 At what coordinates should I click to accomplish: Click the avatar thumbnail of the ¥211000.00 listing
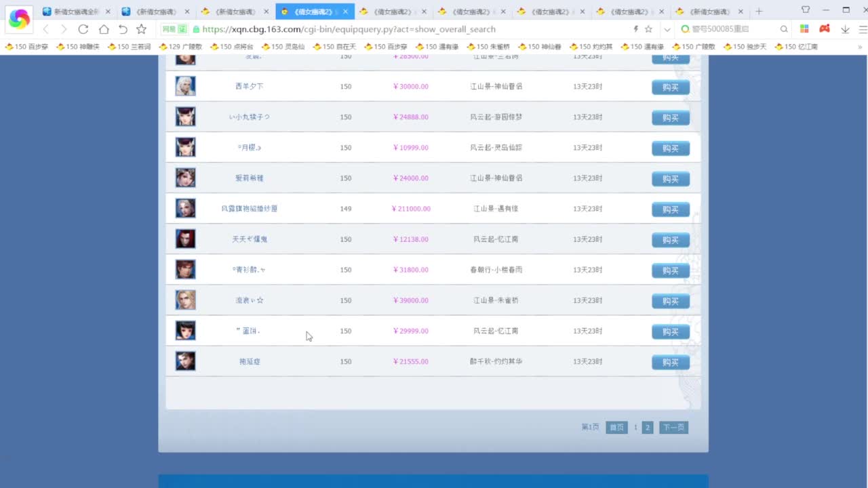pyautogui.click(x=185, y=209)
